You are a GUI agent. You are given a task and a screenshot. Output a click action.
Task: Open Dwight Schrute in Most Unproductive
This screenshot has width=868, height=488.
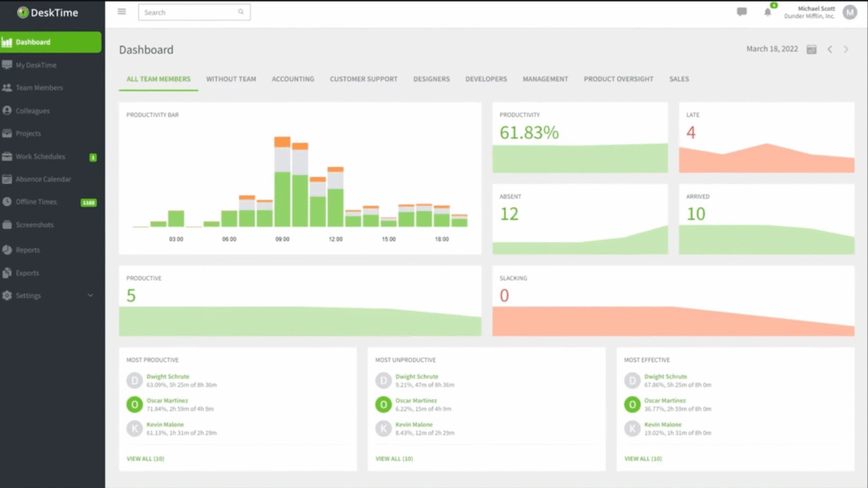(416, 376)
